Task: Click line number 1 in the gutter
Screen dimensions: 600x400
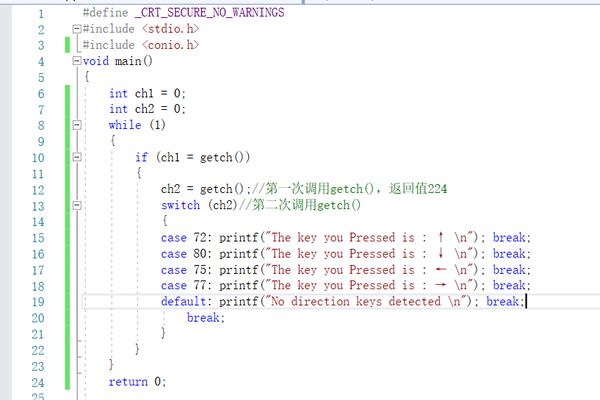Action: click(41, 14)
